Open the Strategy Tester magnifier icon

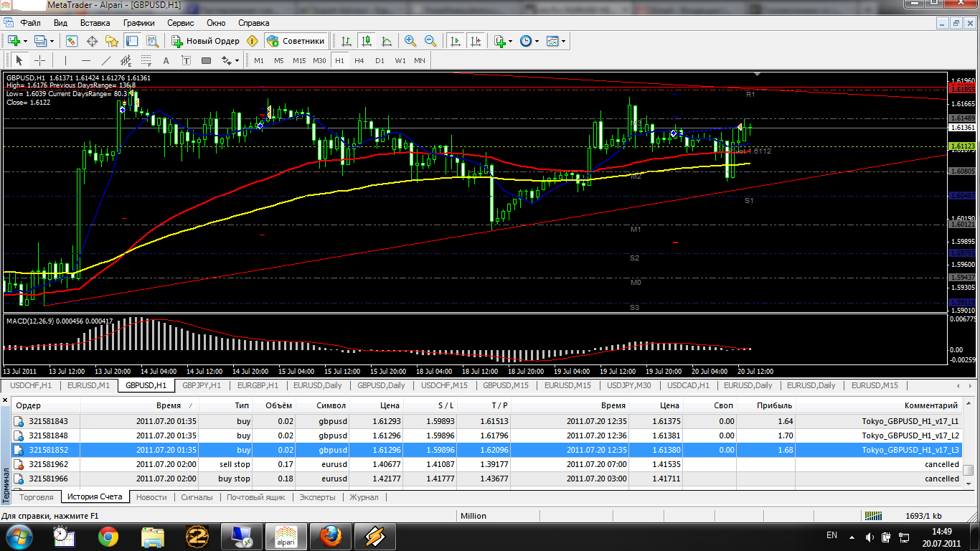click(151, 41)
